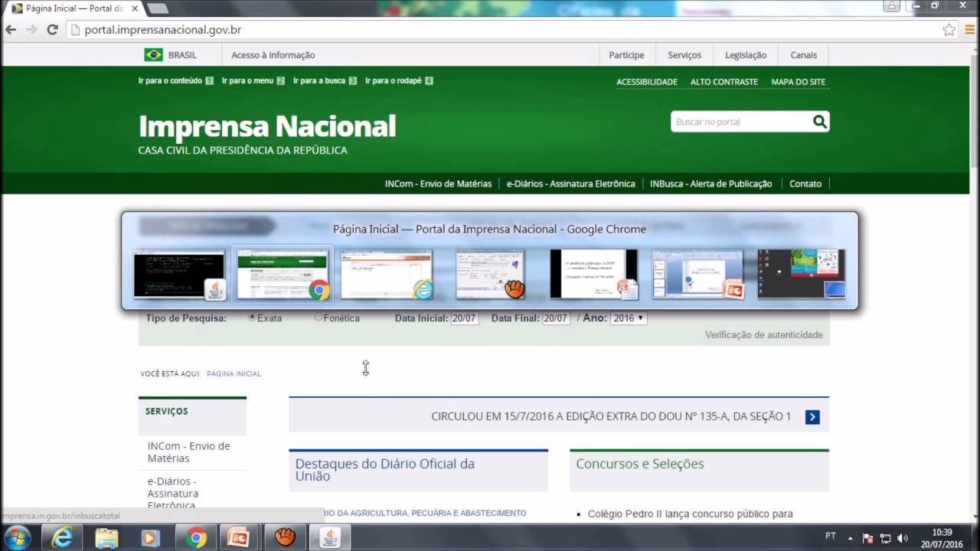The height and width of the screenshot is (551, 980).
Task: Select the PowerPoint editor window thumbnail
Action: click(x=697, y=274)
